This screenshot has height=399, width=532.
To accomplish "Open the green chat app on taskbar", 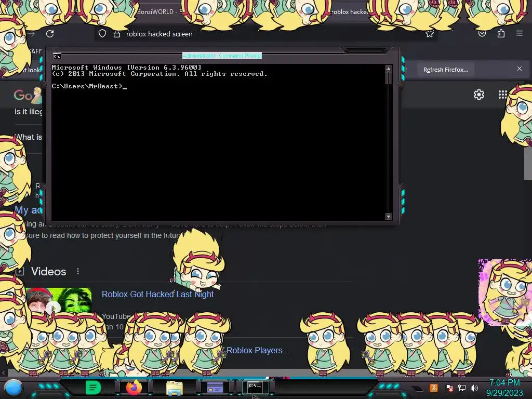I will click(94, 388).
